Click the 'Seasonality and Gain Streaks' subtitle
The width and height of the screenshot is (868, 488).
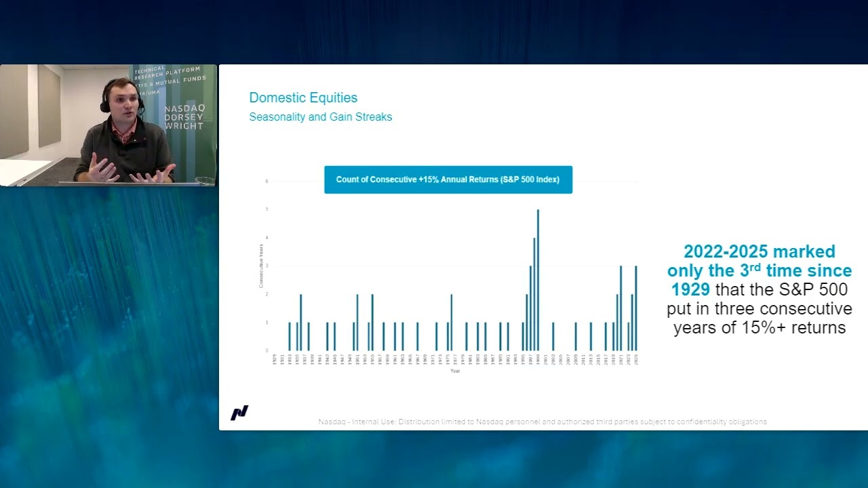[321, 117]
